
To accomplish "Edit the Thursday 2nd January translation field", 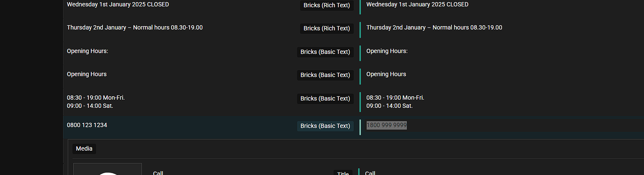I will 434,27.
